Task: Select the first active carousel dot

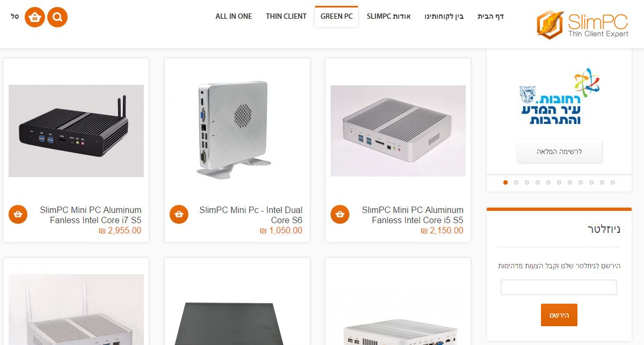Action: pos(506,182)
